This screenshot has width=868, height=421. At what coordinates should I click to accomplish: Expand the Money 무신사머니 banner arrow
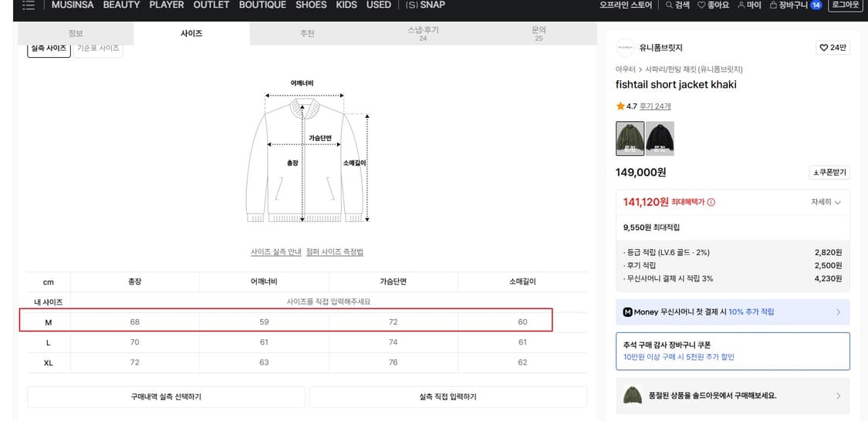838,312
